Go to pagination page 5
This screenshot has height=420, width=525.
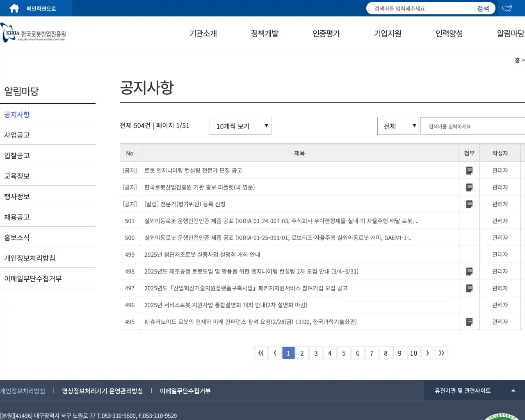344,353
